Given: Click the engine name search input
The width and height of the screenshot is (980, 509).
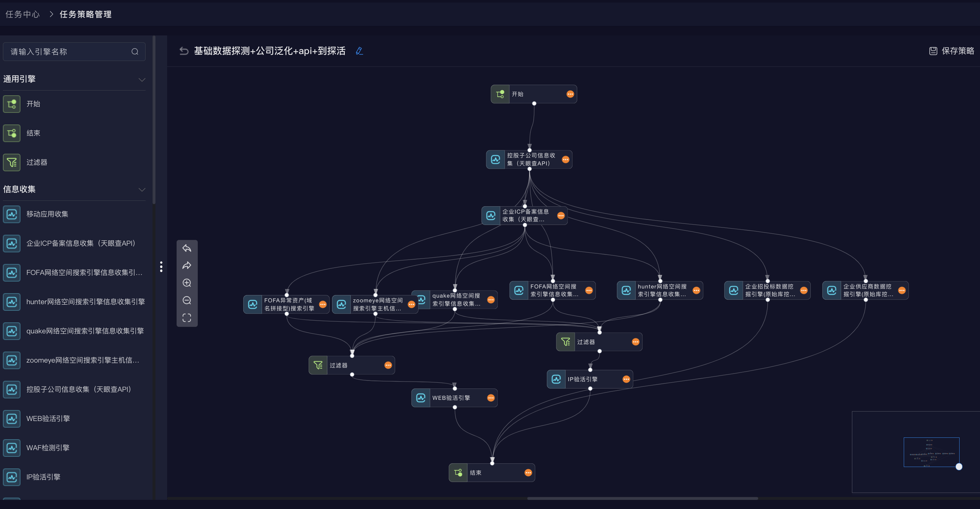Looking at the screenshot, I should click(74, 52).
